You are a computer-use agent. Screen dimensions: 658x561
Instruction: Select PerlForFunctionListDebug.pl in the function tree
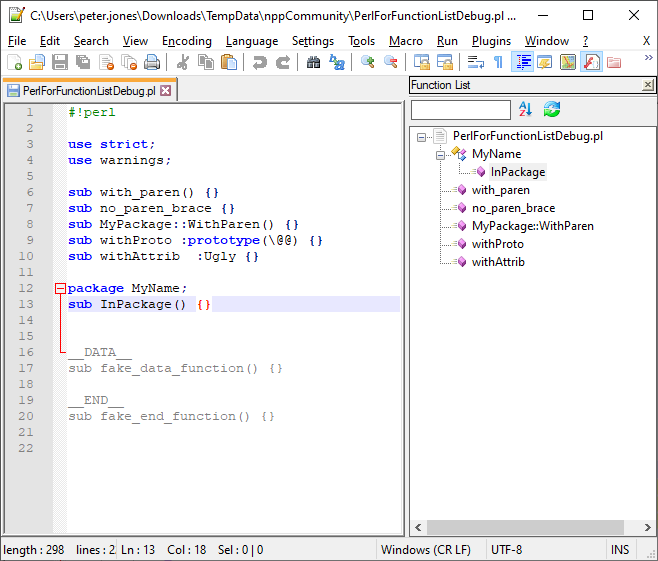(x=527, y=136)
